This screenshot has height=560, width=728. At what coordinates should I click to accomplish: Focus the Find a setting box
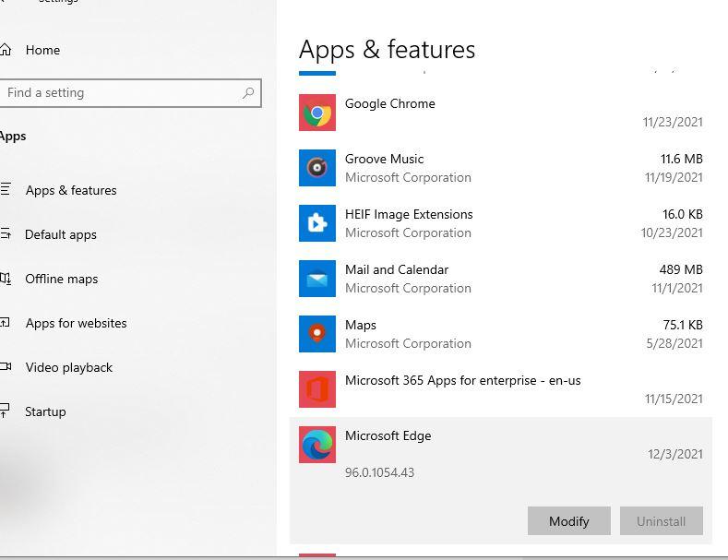(130, 93)
